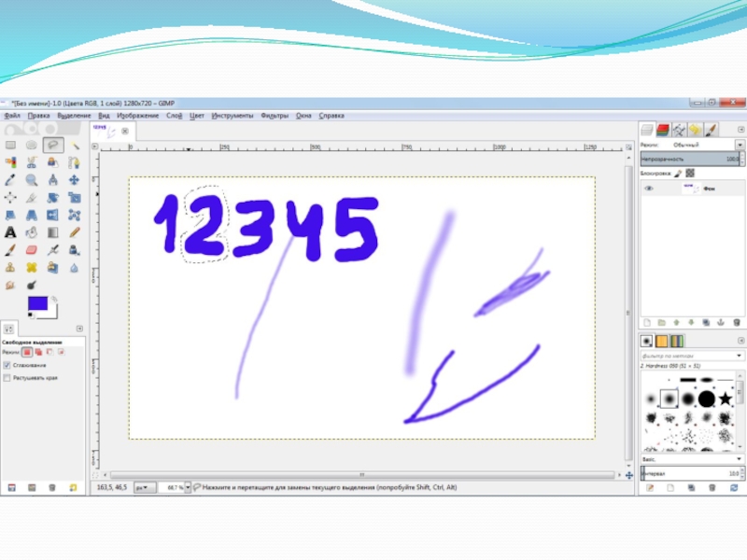Open the Изображение menu
Image resolution: width=747 pixels, height=560 pixels.
(137, 116)
